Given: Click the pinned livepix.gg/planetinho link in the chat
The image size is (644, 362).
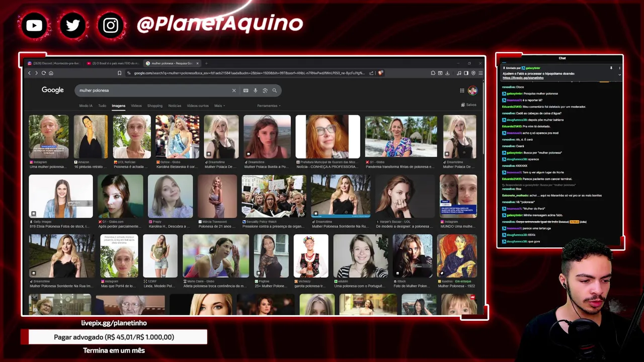Looking at the screenshot, I should (523, 78).
